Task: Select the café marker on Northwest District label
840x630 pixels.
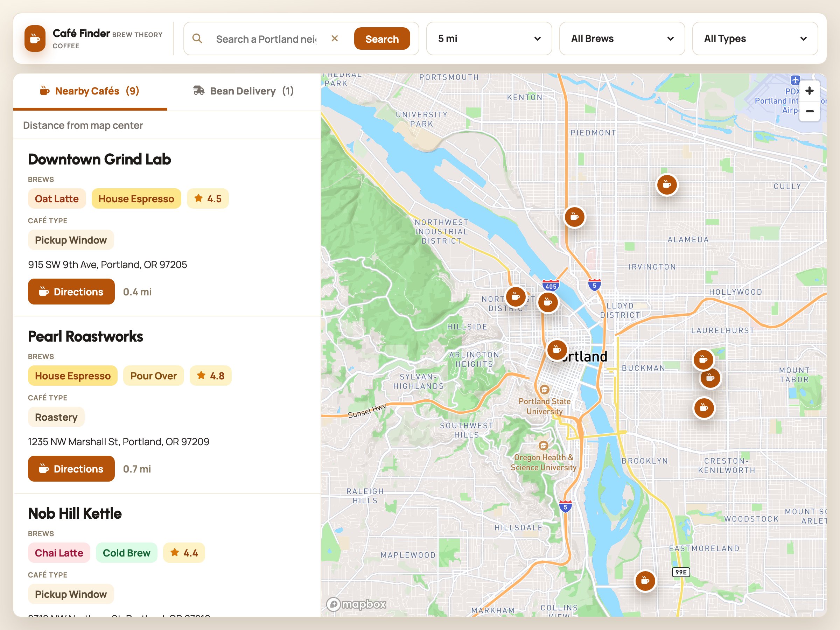Action: [x=516, y=296]
